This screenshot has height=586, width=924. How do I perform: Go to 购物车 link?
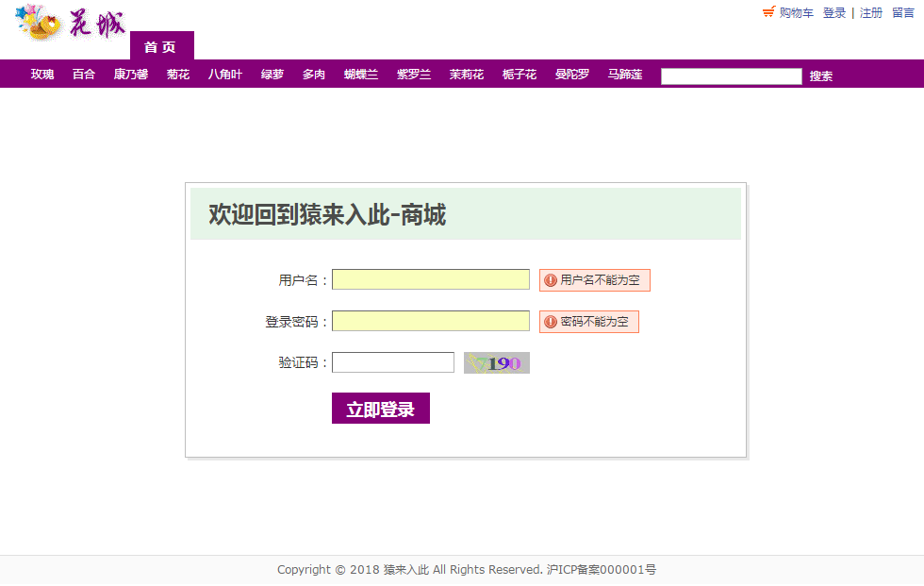pyautogui.click(x=796, y=13)
